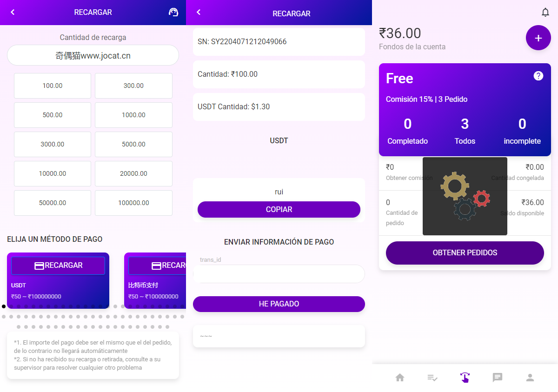This screenshot has height=392, width=558.
Task: Go back from the recharge amount selection screen
Action: [x=13, y=13]
